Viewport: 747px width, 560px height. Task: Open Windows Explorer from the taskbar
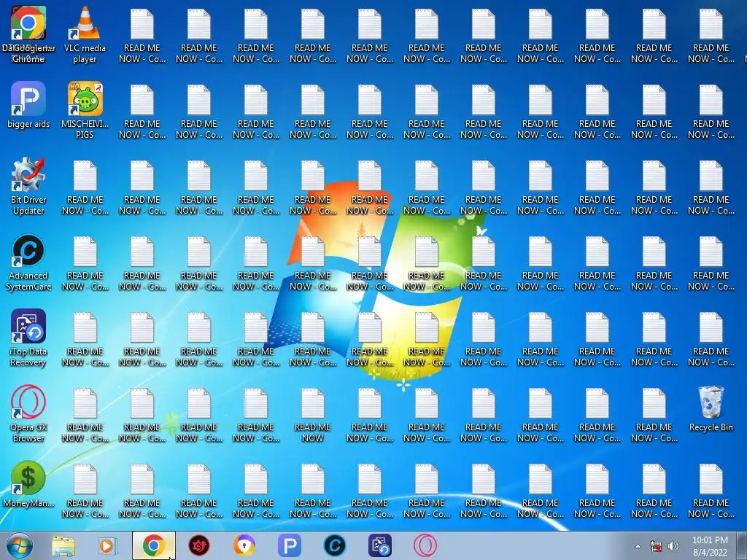point(63,545)
